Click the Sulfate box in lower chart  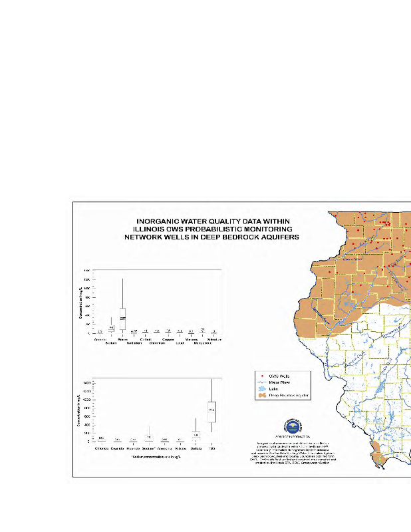(196, 434)
